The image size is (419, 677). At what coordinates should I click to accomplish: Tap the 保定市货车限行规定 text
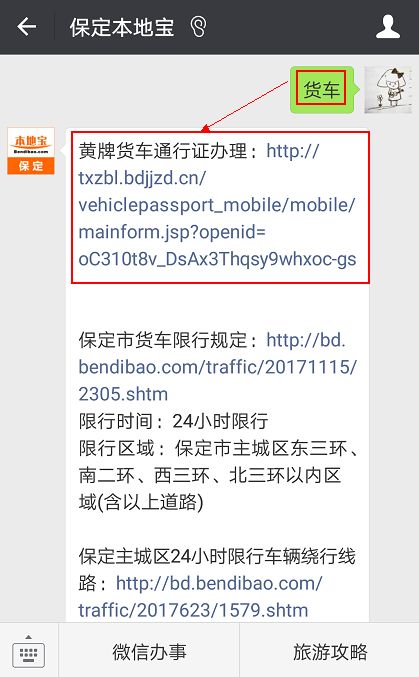[163, 340]
